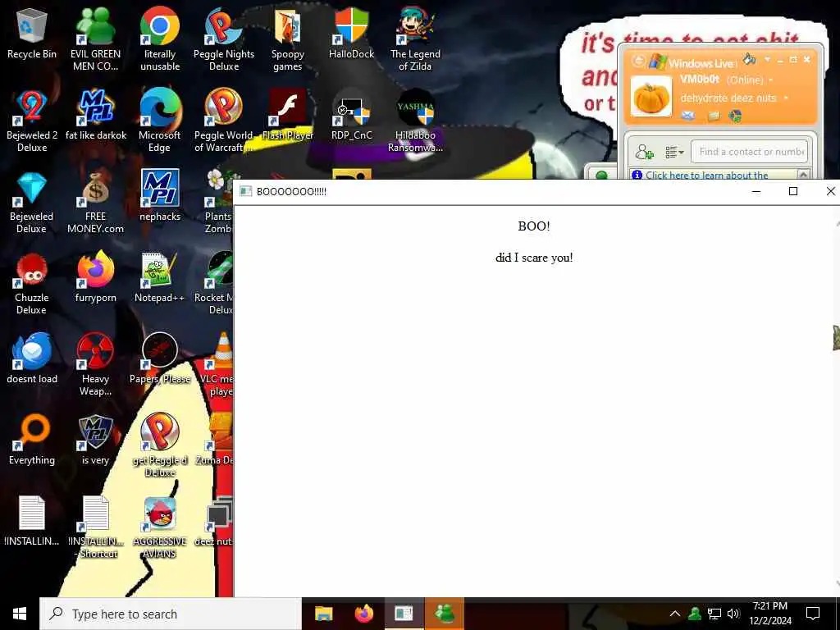Open the Windows Start menu

(20, 614)
